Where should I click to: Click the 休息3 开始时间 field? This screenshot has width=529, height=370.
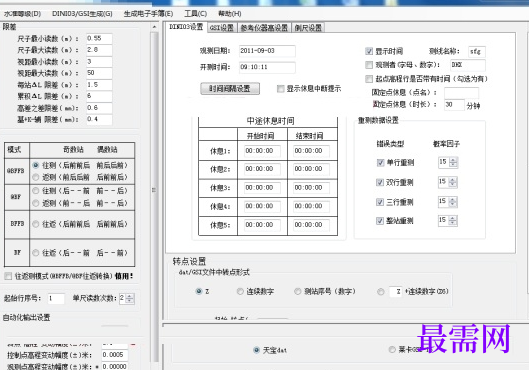[262, 188]
